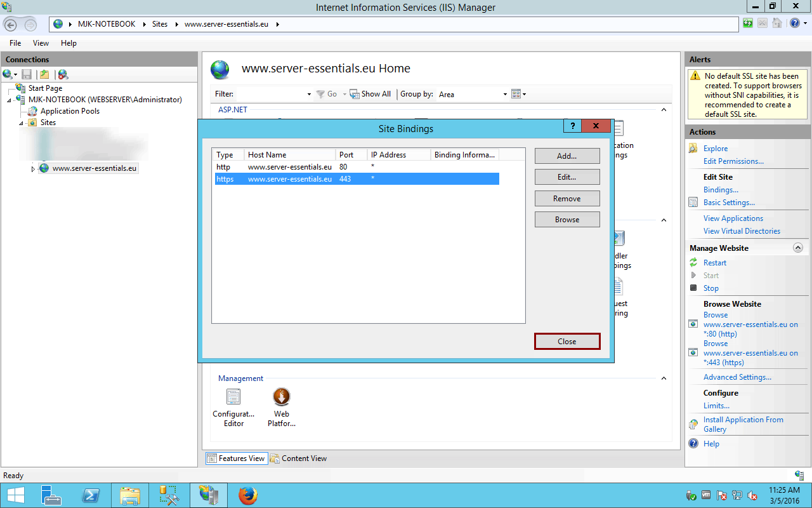Click the Browse button in Site Bindings

click(567, 220)
